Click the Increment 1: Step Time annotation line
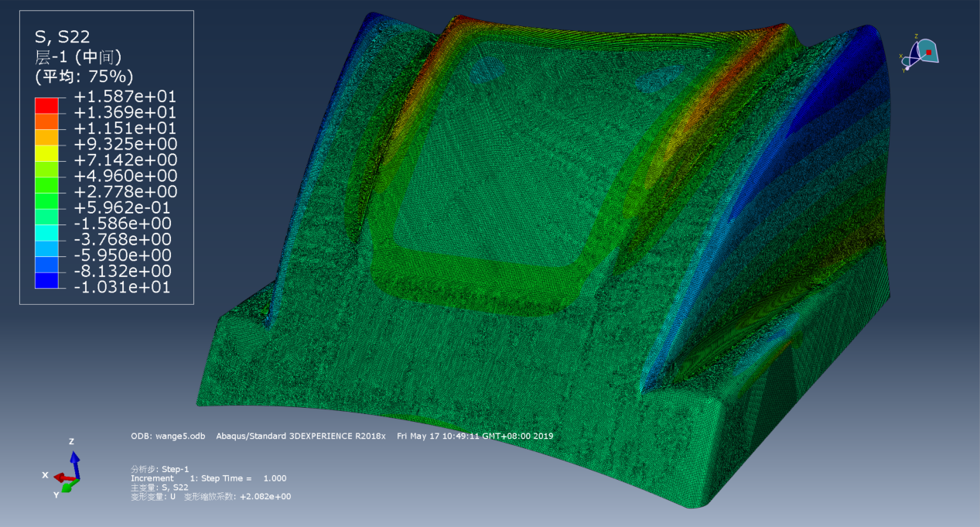Image resolution: width=980 pixels, height=527 pixels. [x=209, y=478]
